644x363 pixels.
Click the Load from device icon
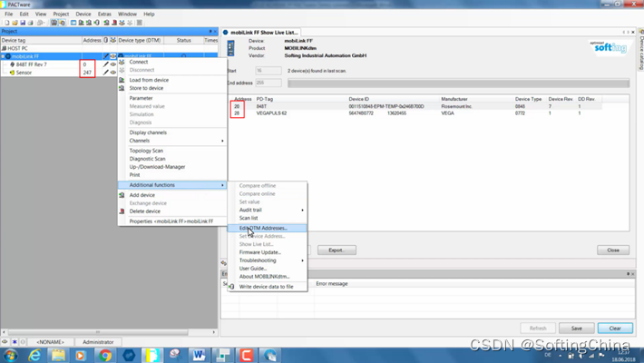coord(122,80)
